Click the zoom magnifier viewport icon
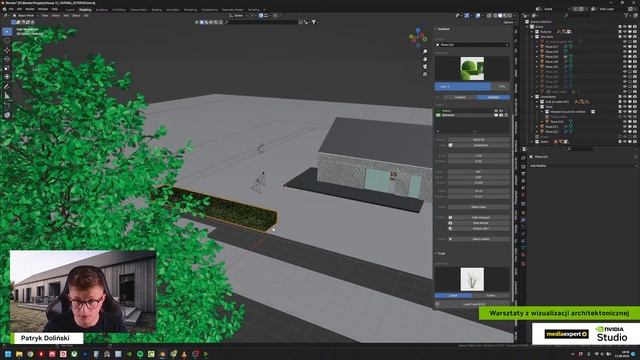Image resolution: width=640 pixels, height=360 pixels. 425,52
